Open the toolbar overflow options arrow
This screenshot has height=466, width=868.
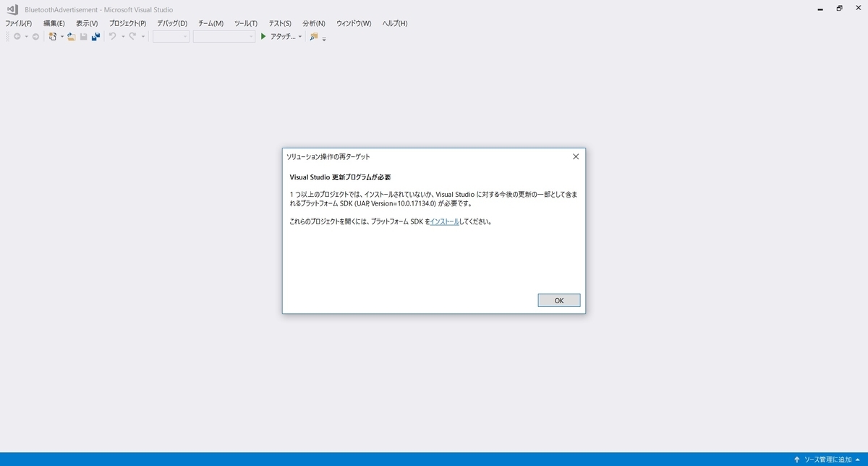[324, 38]
